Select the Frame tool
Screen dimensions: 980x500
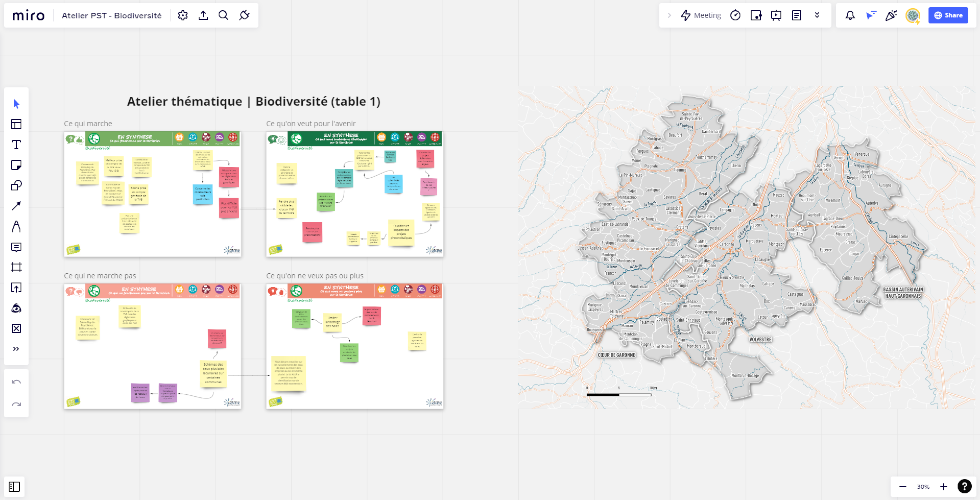tap(16, 268)
